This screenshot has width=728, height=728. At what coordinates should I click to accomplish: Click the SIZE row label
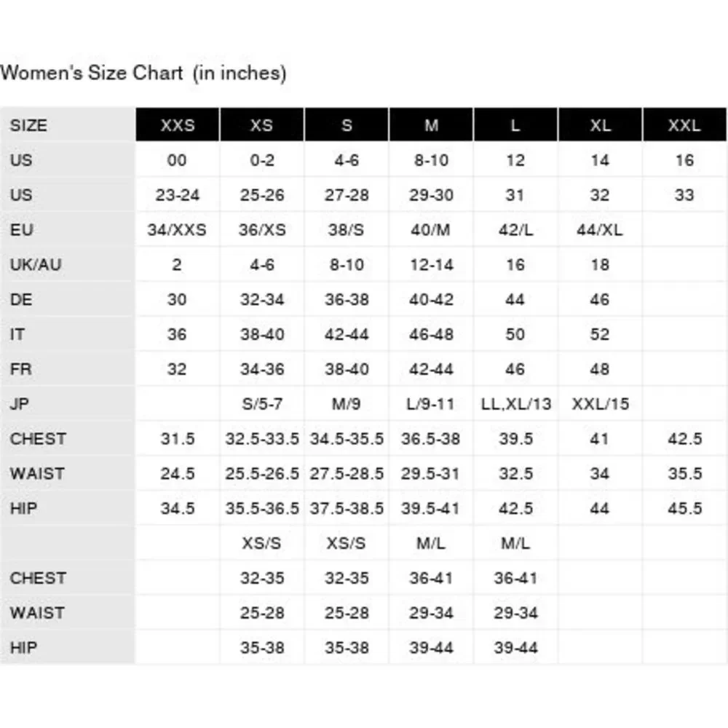pos(28,125)
